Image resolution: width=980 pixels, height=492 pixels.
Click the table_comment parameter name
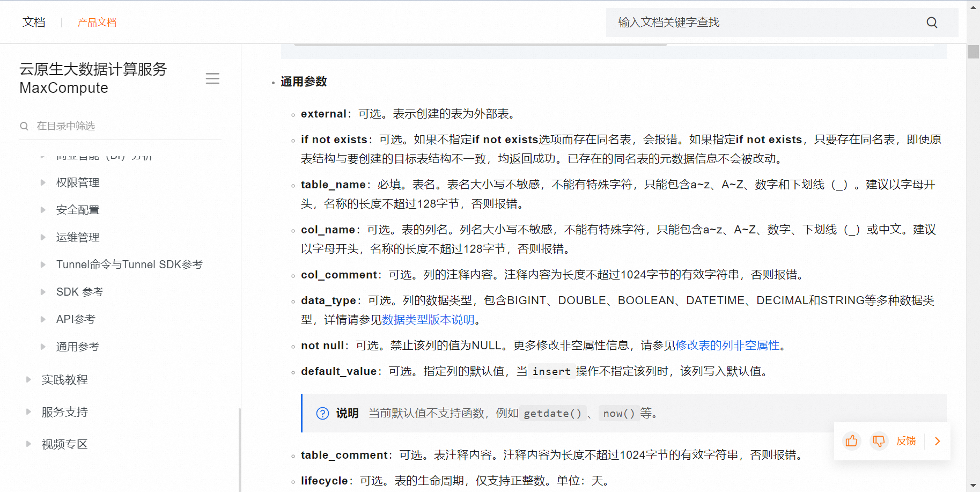point(344,455)
